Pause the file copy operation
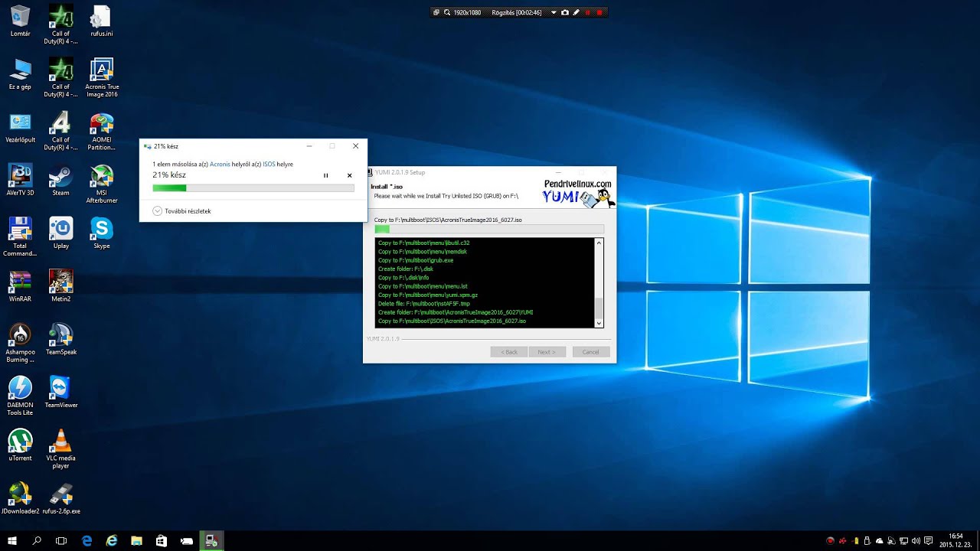Screen dimensions: 980x551 (x=325, y=175)
